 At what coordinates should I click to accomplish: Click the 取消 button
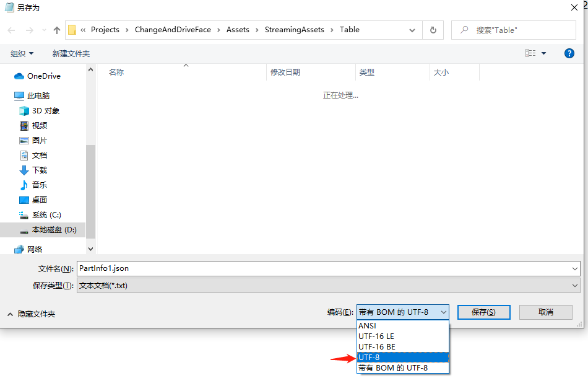pyautogui.click(x=546, y=312)
